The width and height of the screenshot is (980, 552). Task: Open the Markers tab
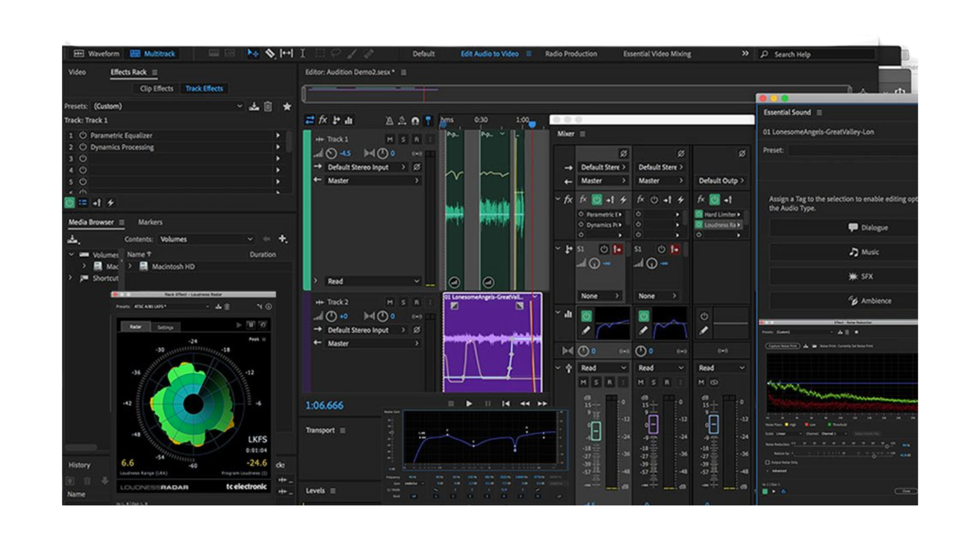pos(151,222)
